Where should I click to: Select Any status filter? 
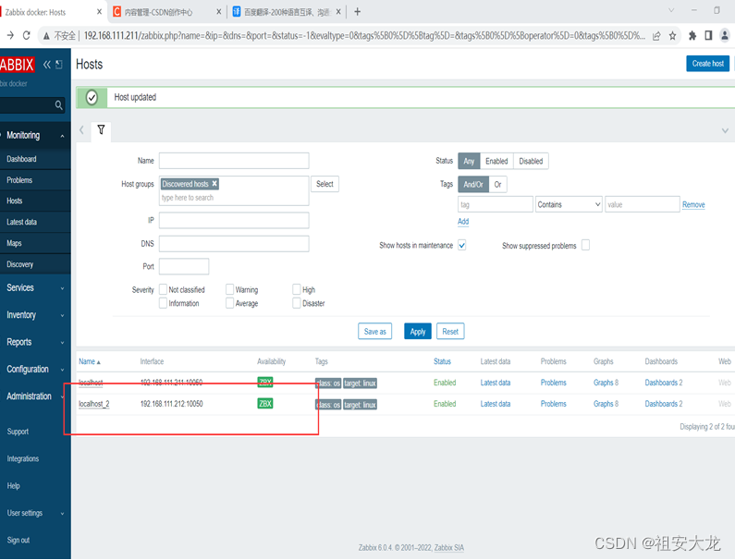click(x=469, y=161)
